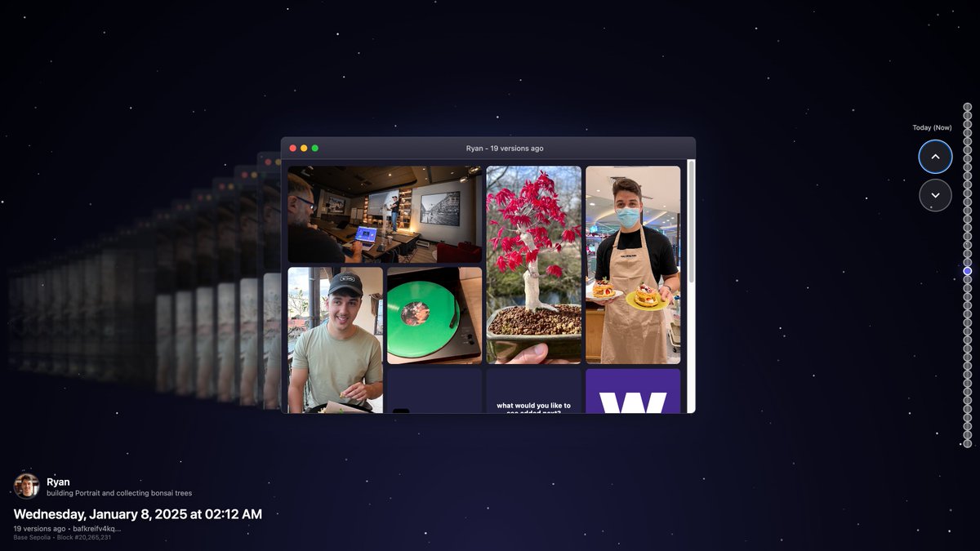Open the green vinyl record photo
The image size is (980, 551).
(434, 315)
